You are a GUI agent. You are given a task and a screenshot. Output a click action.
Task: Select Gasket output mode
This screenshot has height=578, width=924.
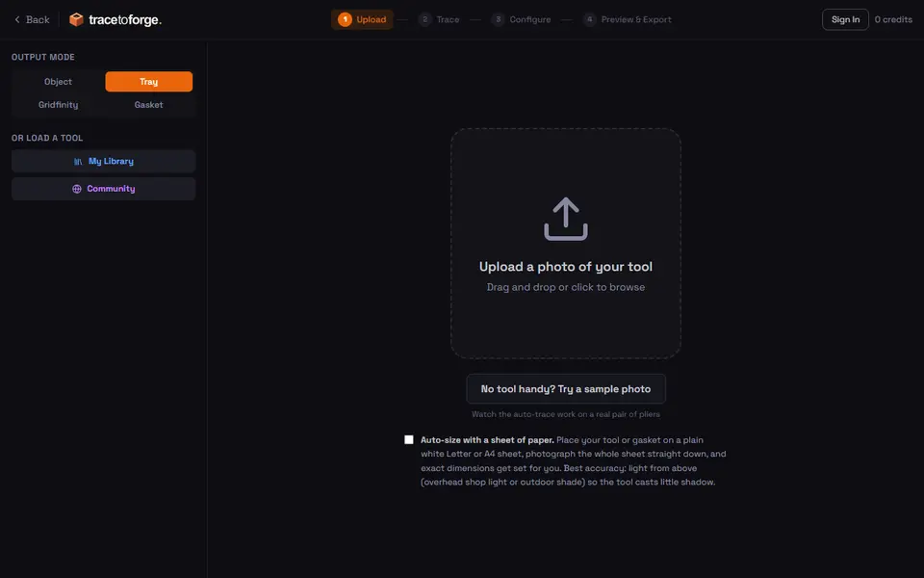click(148, 105)
